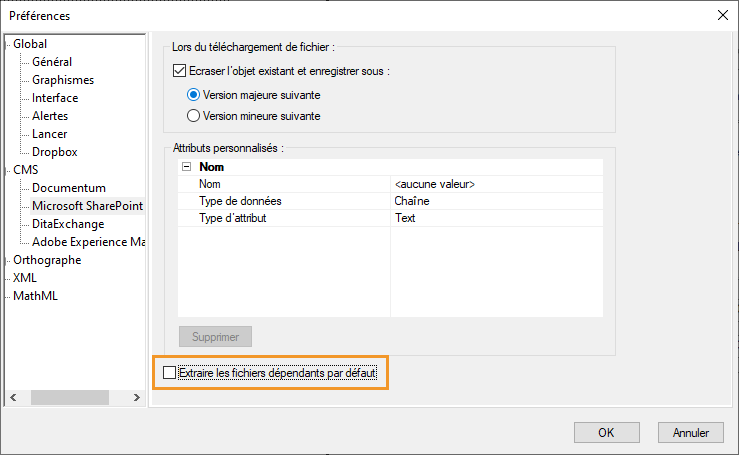
Task: Choose Version mineure suivante option
Action: point(194,116)
